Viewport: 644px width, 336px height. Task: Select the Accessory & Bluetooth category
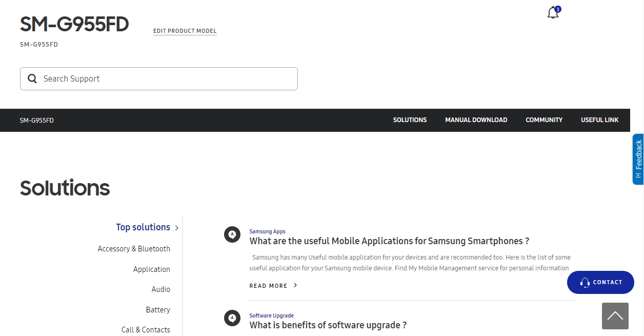134,249
